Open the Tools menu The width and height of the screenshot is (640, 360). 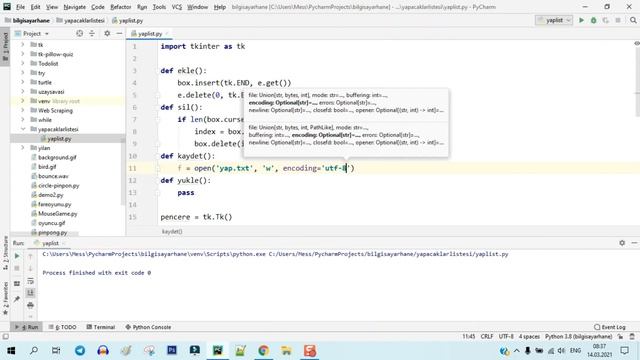[159, 7]
